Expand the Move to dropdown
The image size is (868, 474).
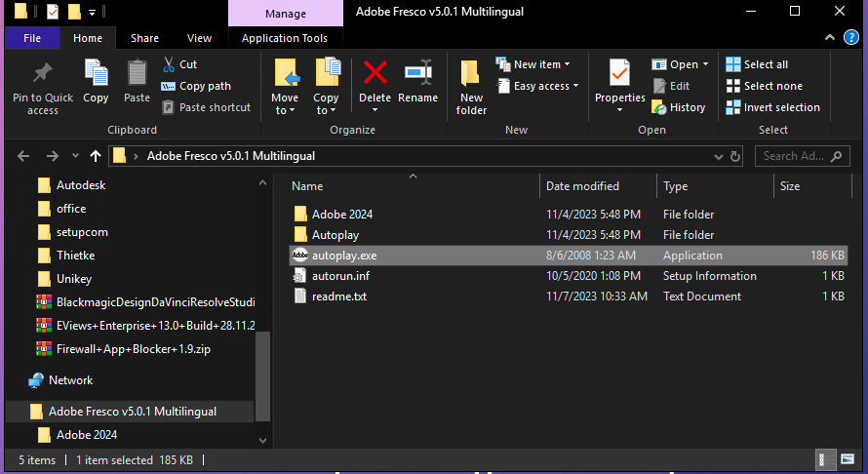(285, 110)
